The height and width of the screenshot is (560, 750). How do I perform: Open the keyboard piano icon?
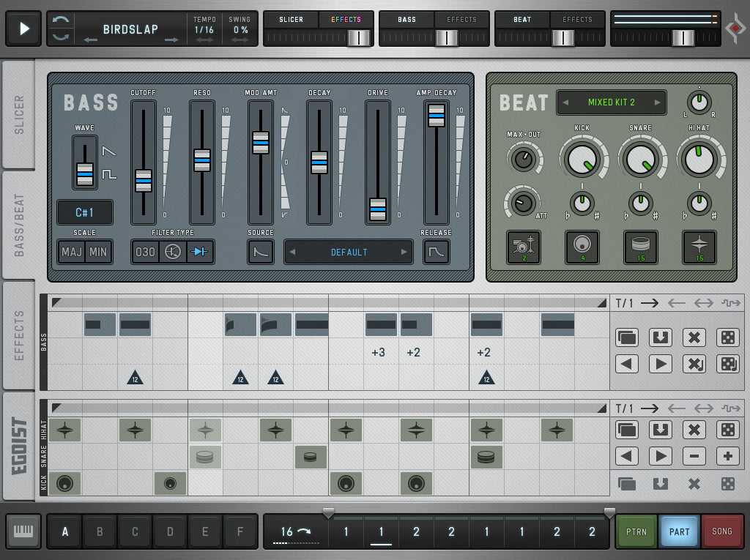23,531
